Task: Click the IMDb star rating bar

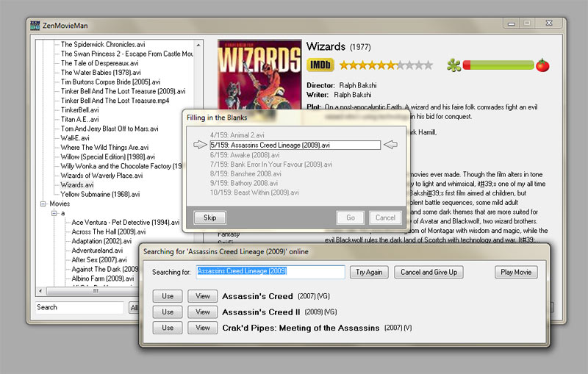Action: (x=386, y=65)
